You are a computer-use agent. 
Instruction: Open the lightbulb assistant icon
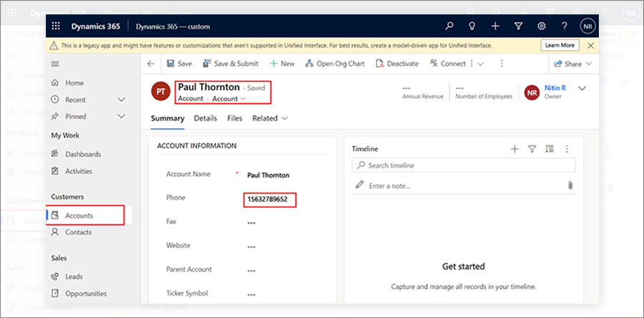coord(472,26)
